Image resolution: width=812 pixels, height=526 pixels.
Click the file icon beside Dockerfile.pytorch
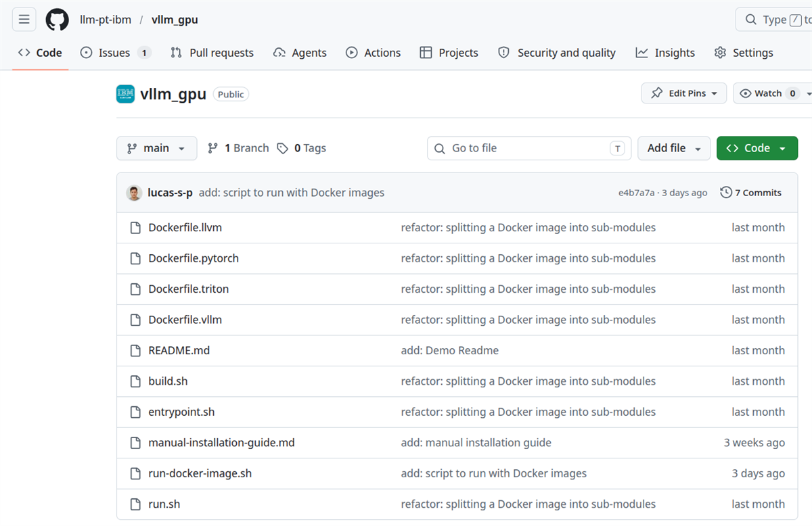(x=135, y=258)
